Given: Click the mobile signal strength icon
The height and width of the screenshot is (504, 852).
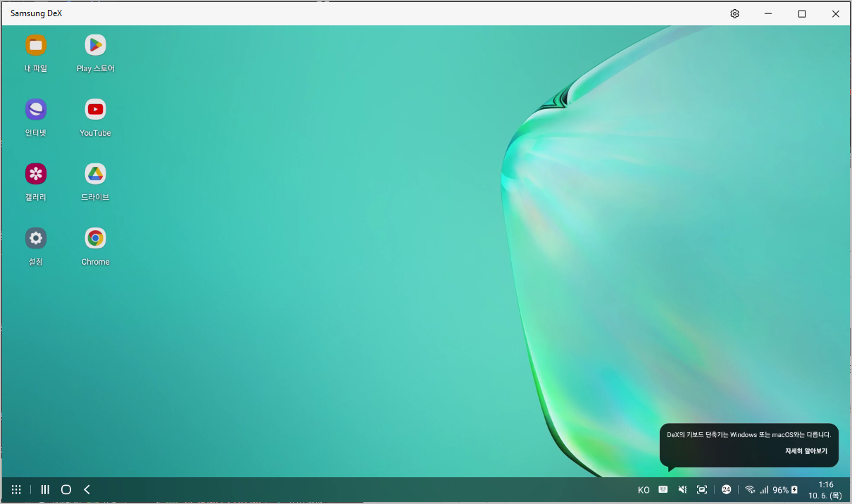Looking at the screenshot, I should 765,490.
